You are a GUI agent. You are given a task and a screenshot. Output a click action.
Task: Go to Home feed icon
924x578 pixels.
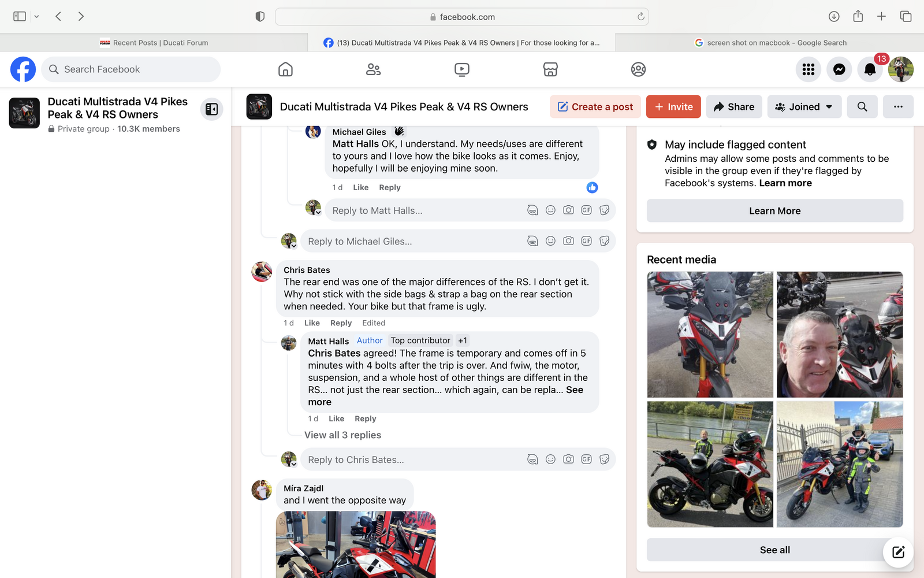(x=285, y=69)
